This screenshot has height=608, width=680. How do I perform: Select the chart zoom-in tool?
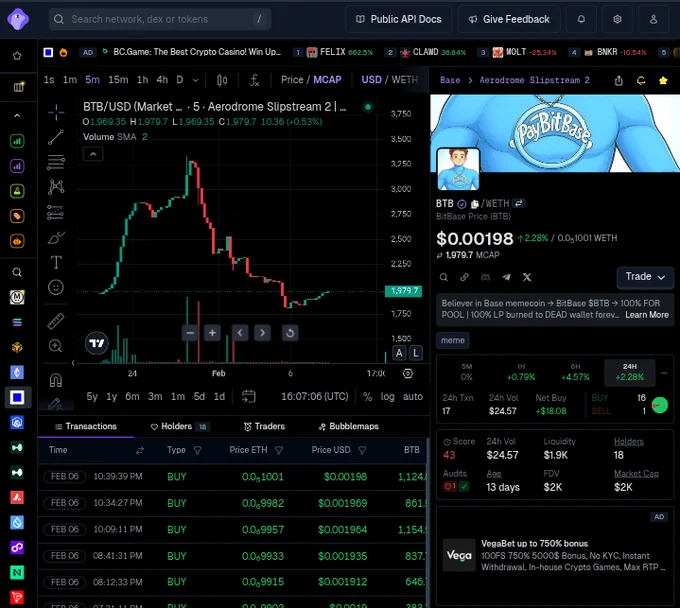tap(56, 346)
